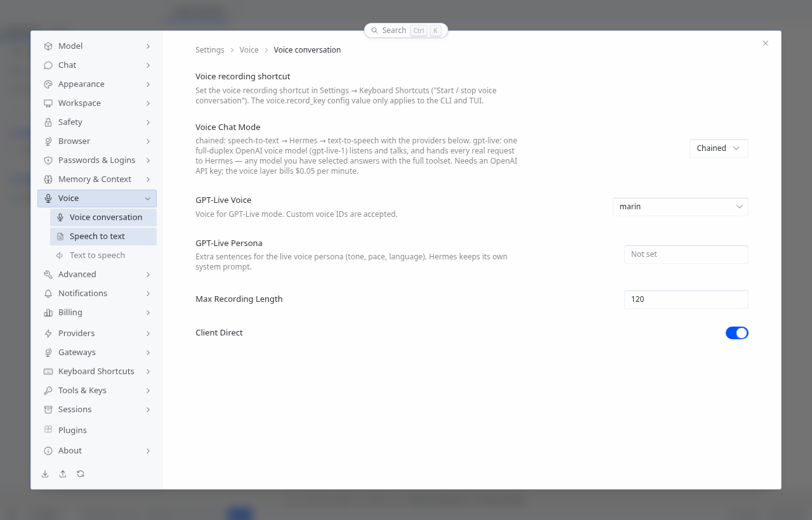
Task: Expand the Passwords & Logins chevron
Action: tap(148, 160)
